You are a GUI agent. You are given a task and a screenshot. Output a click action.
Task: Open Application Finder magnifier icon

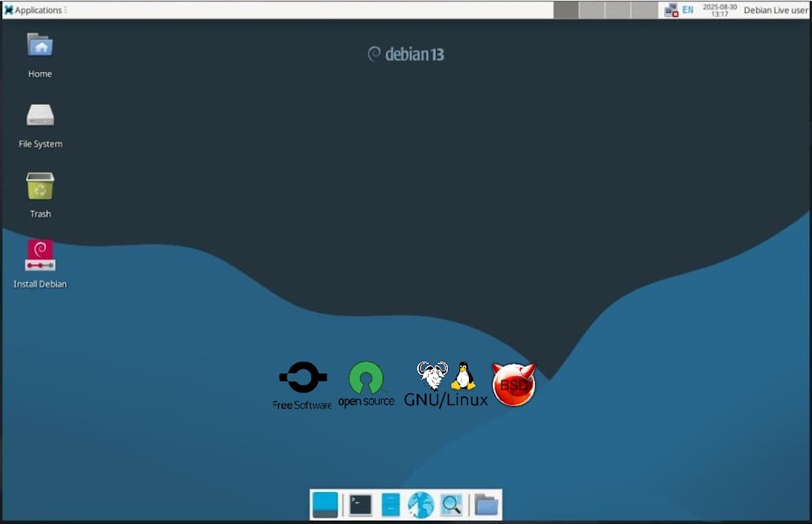pos(451,505)
